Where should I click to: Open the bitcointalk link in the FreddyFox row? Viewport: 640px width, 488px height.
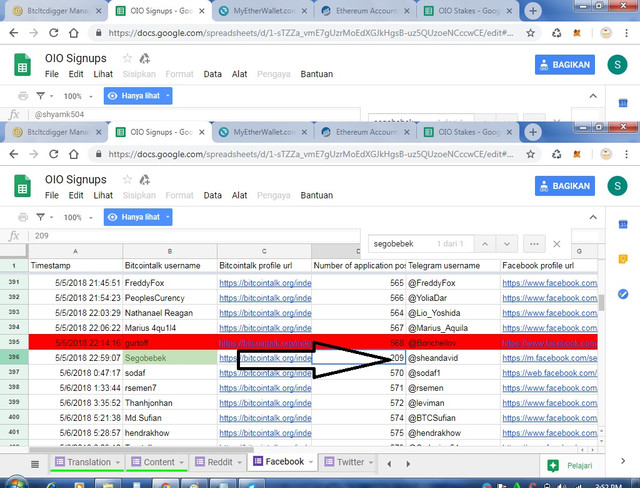[265, 283]
